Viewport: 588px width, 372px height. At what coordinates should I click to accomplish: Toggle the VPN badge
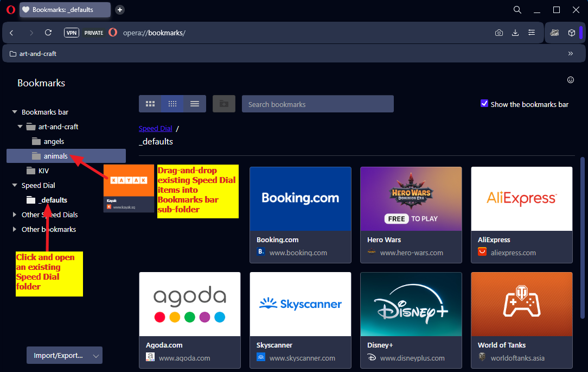click(x=71, y=33)
